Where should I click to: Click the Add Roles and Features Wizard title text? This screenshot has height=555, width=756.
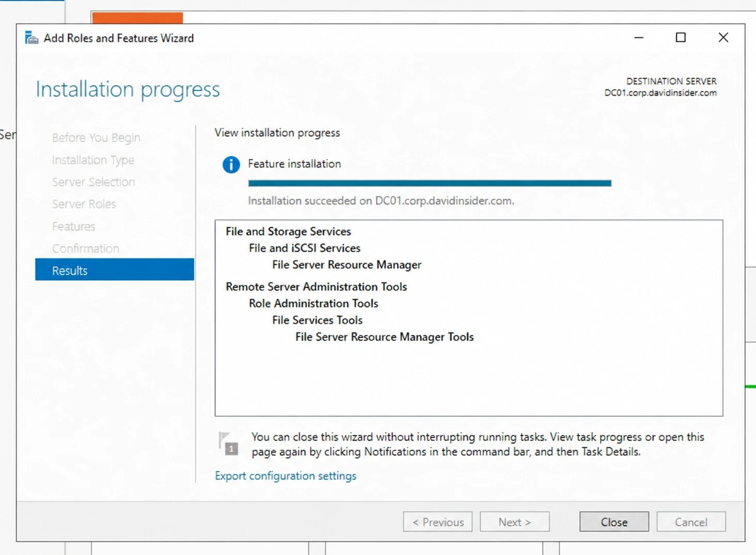(119, 38)
